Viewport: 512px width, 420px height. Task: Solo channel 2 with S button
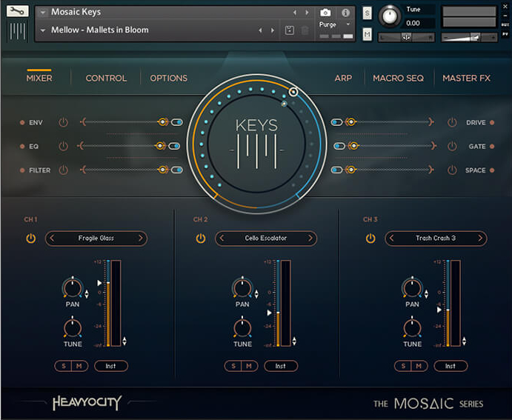(x=233, y=366)
